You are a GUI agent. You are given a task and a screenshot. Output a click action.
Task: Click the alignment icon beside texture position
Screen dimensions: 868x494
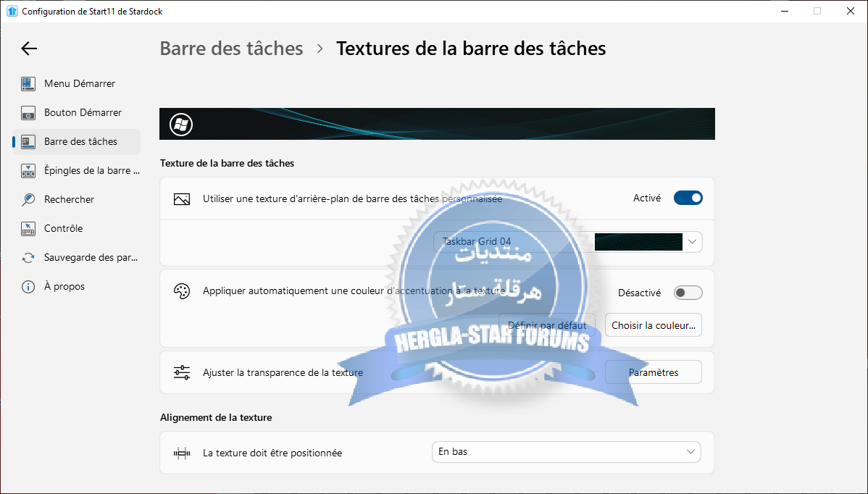click(x=182, y=453)
